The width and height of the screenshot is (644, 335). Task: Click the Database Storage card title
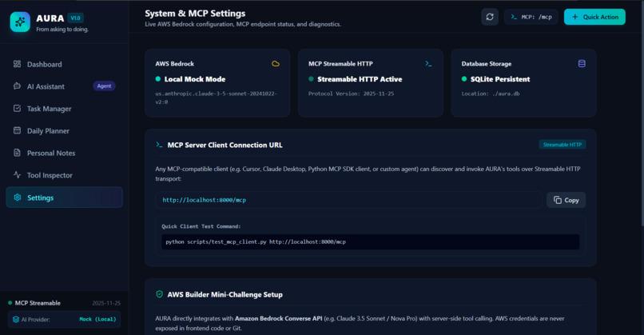pos(487,64)
